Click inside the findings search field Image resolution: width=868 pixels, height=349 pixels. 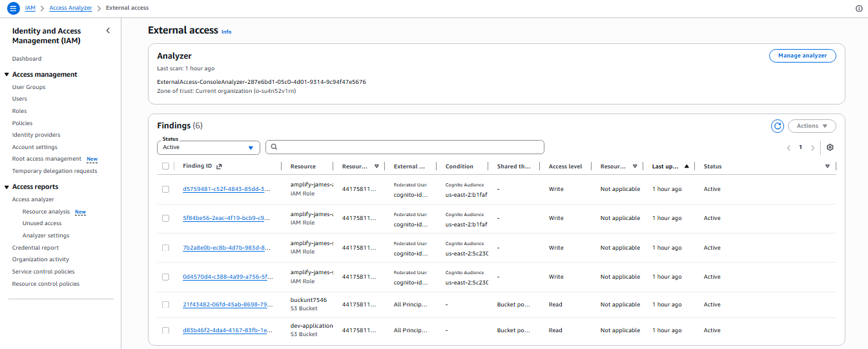click(x=405, y=147)
